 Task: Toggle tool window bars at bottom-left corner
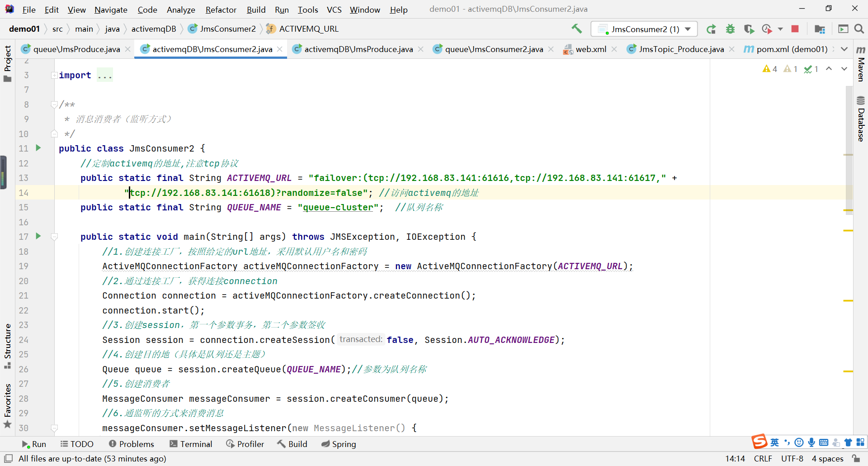click(8, 458)
